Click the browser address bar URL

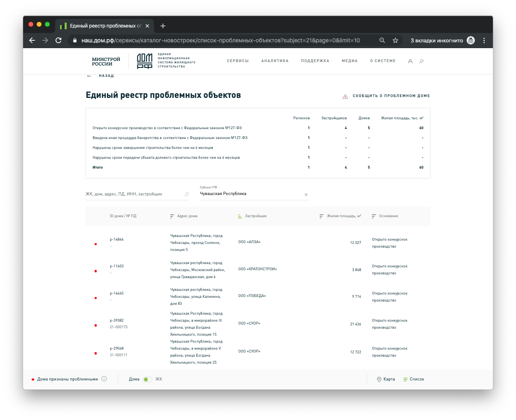[221, 40]
